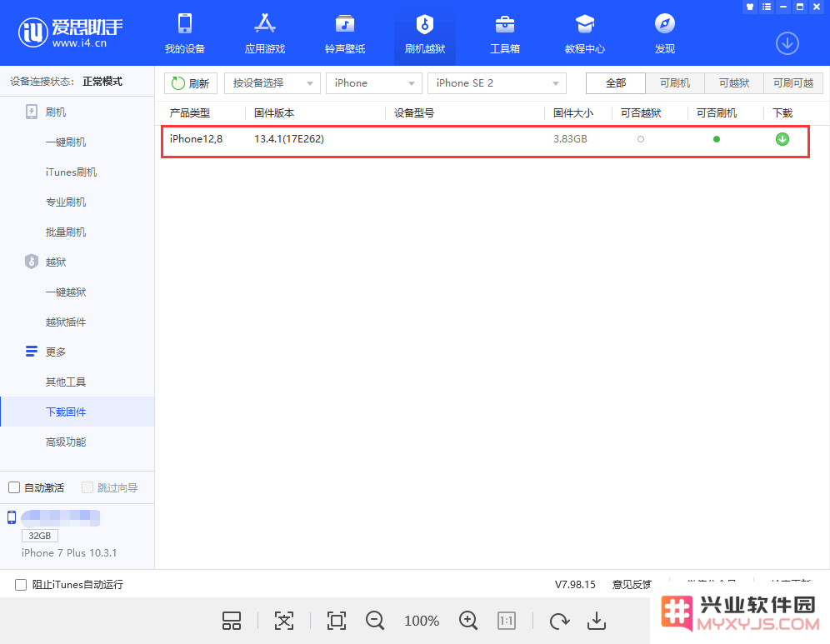Open the thumbnail grid view icon
This screenshot has width=830, height=644.
pyautogui.click(x=232, y=621)
